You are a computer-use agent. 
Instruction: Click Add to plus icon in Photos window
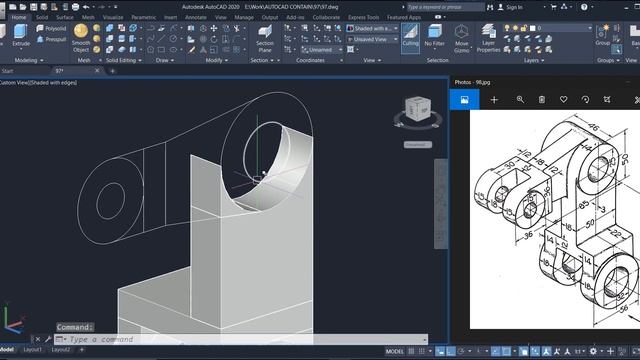[x=494, y=100]
